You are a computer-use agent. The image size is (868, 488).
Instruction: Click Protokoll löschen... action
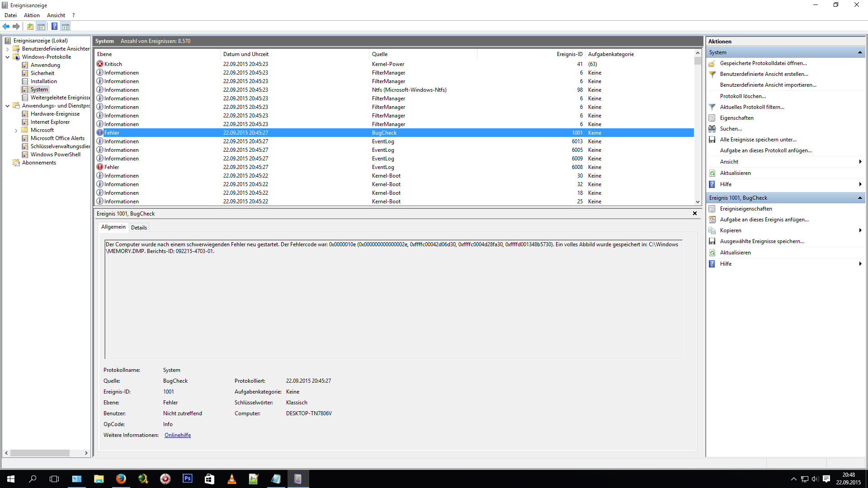point(742,96)
